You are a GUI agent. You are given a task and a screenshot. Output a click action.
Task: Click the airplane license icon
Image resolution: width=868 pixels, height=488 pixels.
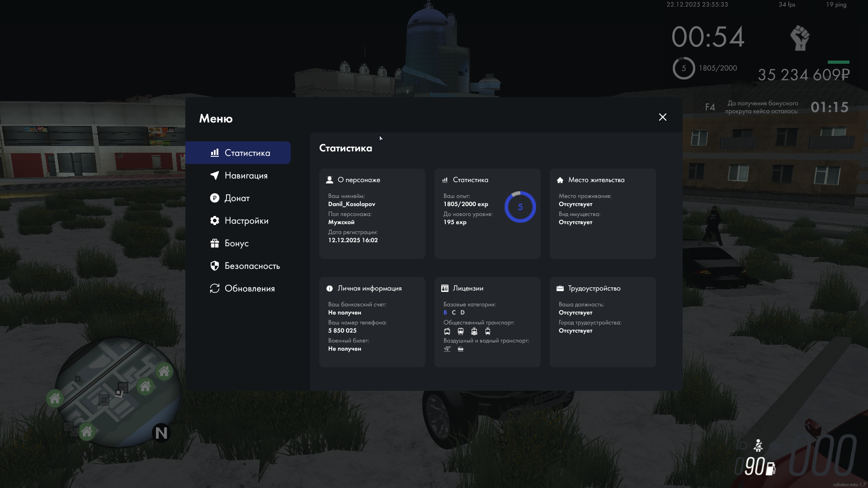447,349
